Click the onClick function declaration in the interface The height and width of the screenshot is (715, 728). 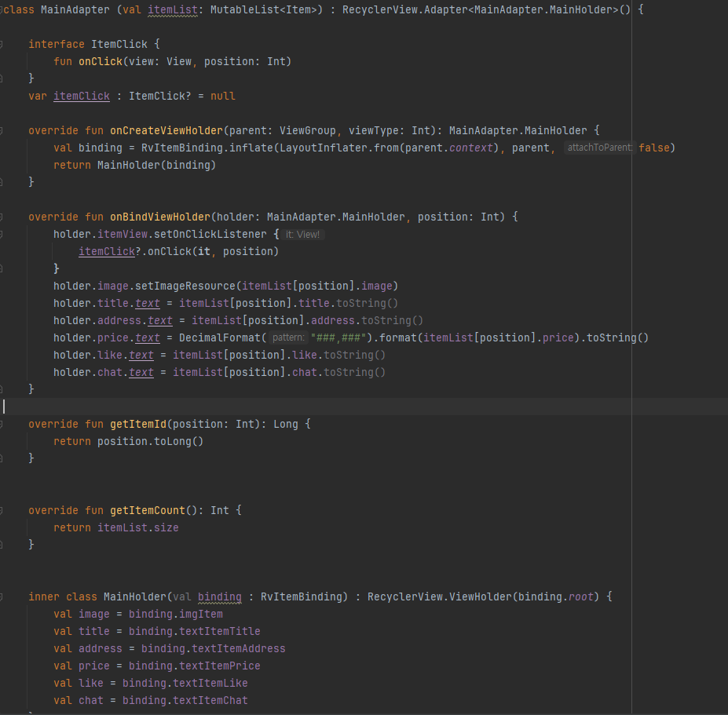pyautogui.click(x=101, y=62)
